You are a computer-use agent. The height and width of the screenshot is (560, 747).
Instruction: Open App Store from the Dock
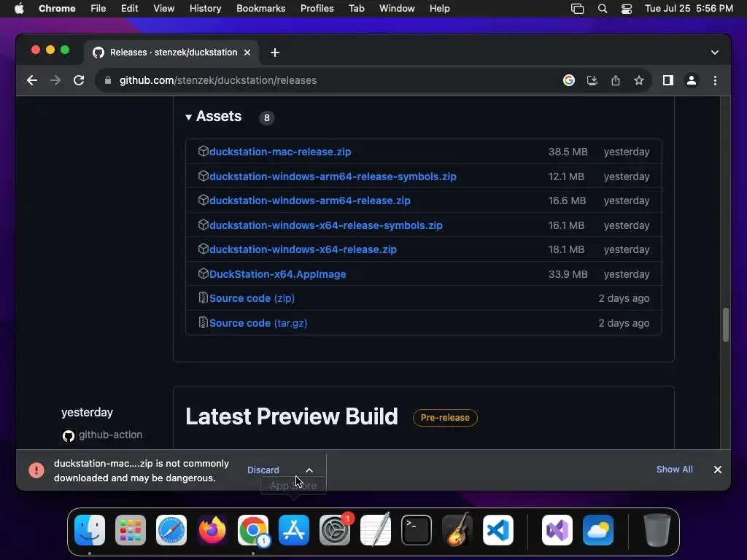click(x=294, y=530)
